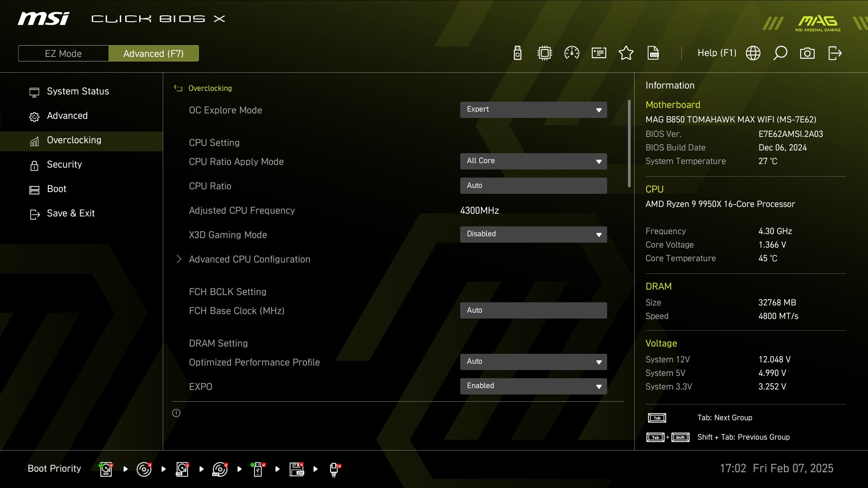Open the X3D Gaming Mode dropdown
Screen dimensions: 868x488
[533, 234]
